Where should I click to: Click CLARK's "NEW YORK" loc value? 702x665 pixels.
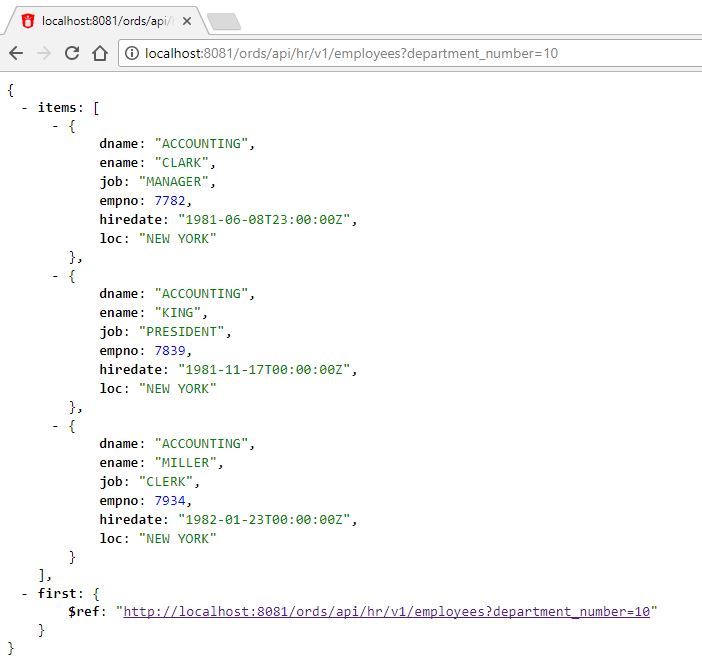click(177, 239)
